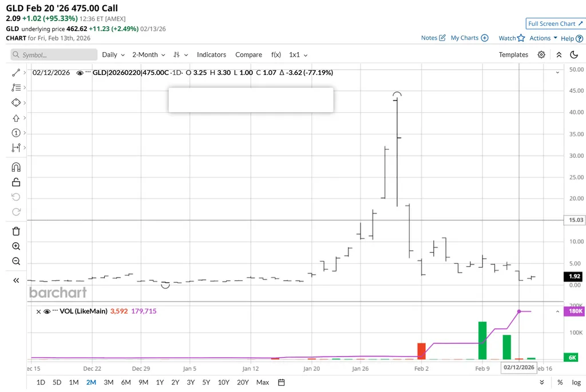Hide the GLD main plot using eye icon
This screenshot has width=586, height=392.
pos(80,73)
